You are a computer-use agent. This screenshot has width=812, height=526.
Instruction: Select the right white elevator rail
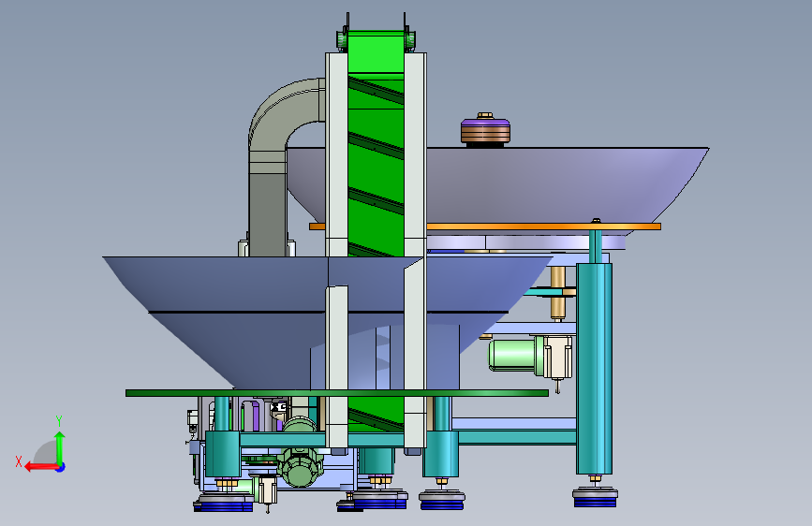pyautogui.click(x=415, y=249)
